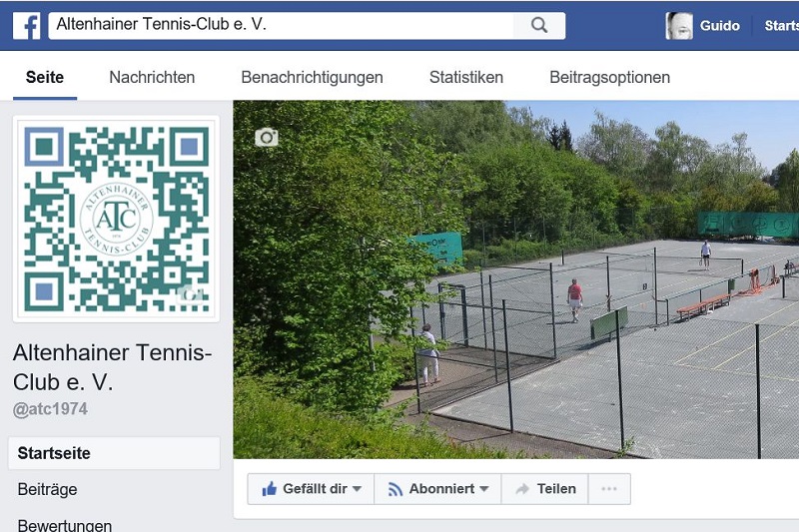Open Guido's profile picture in header
Viewport: 799px width, 532px height.
[679, 26]
